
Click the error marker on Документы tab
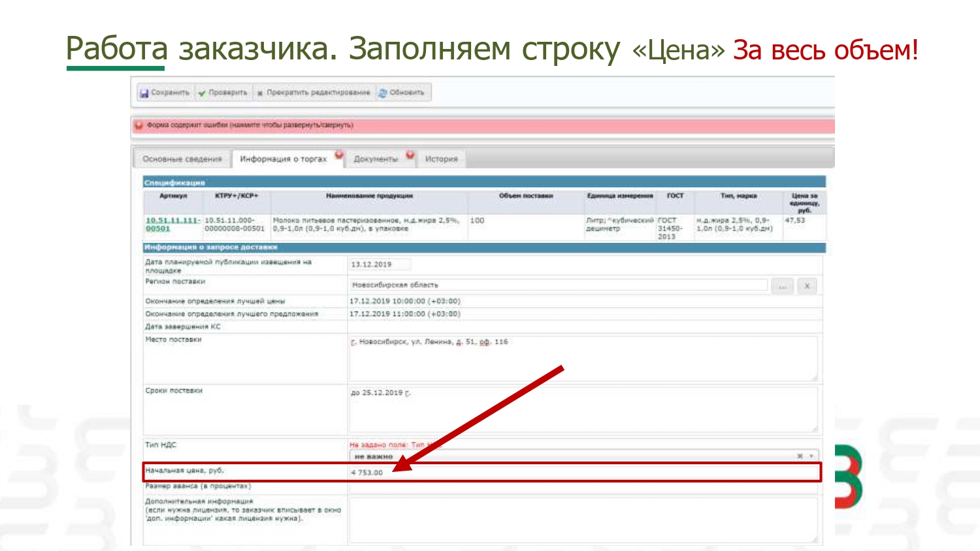(410, 155)
